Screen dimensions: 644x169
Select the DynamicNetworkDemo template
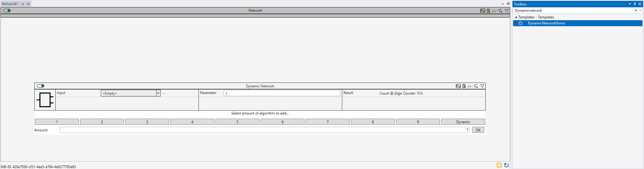[x=578, y=23]
